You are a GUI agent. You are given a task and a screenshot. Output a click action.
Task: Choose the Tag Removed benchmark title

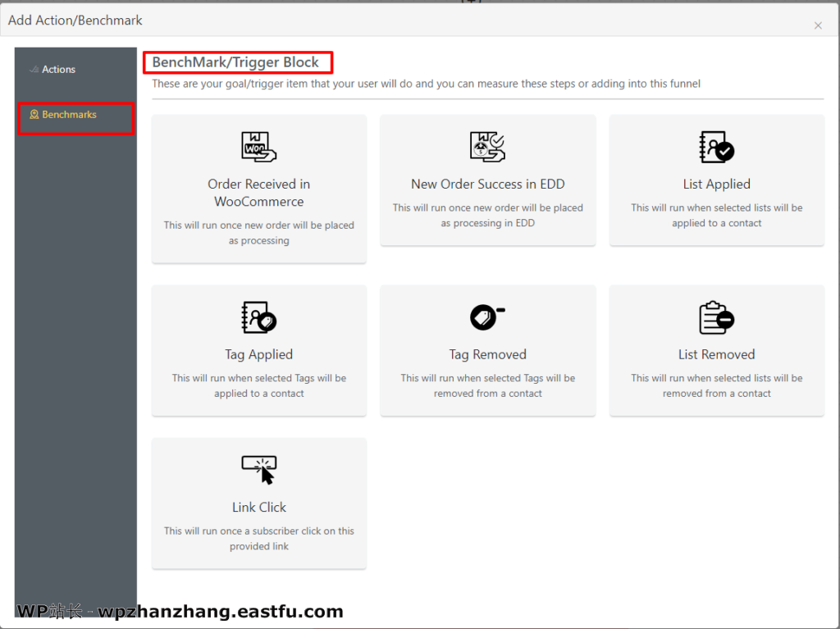click(487, 354)
